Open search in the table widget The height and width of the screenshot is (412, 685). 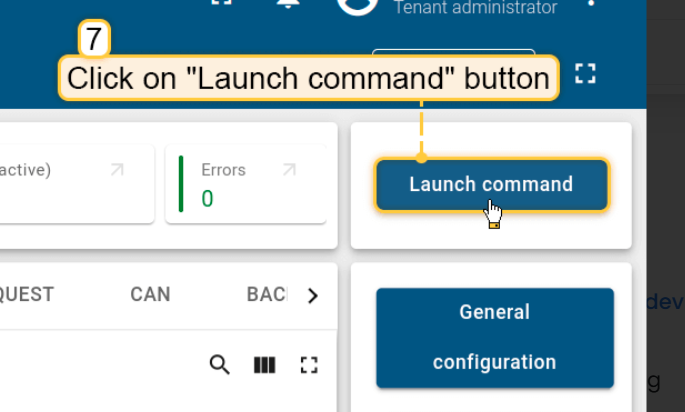(219, 365)
